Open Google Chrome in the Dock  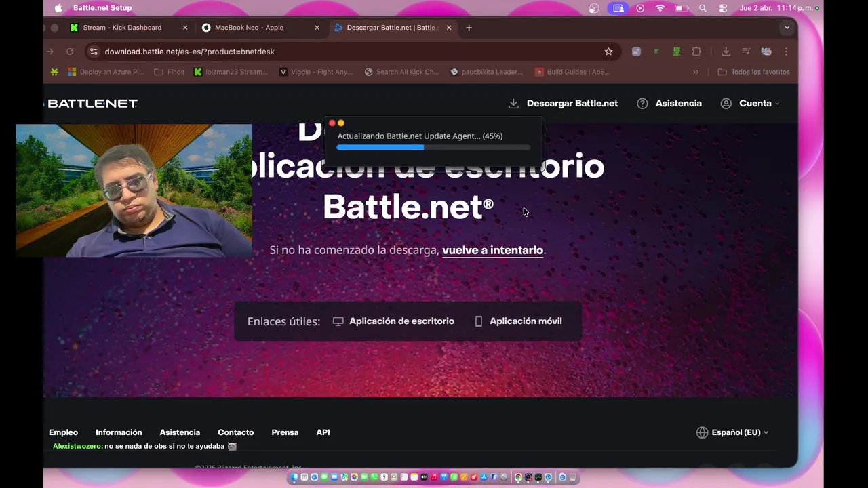pyautogui.click(x=518, y=477)
